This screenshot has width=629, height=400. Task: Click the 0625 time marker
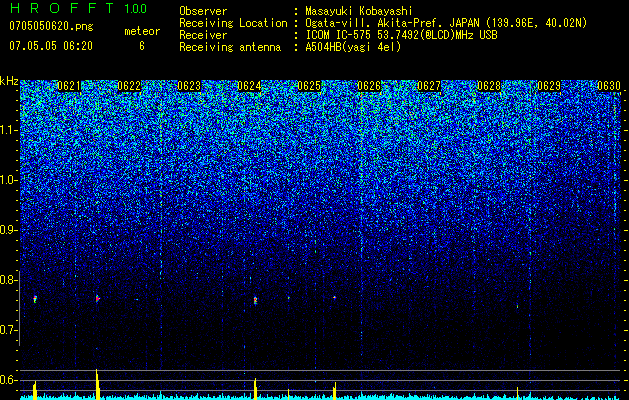point(309,86)
